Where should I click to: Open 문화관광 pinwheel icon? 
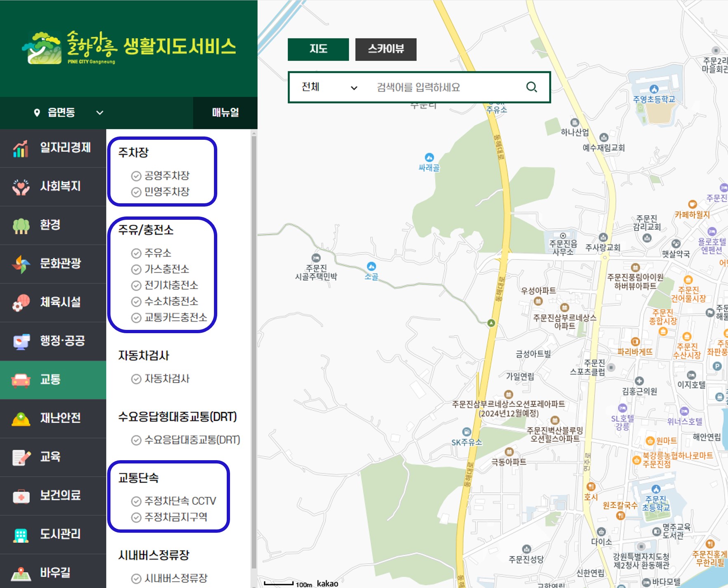[21, 264]
